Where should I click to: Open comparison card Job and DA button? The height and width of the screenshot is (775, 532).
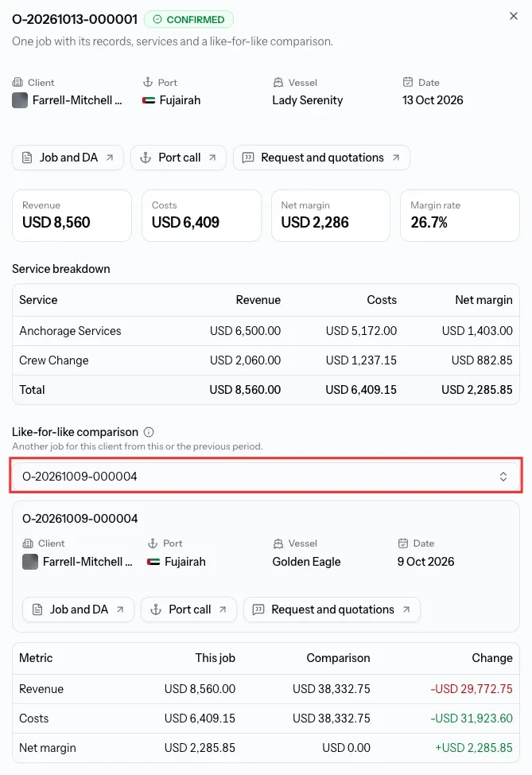point(78,609)
